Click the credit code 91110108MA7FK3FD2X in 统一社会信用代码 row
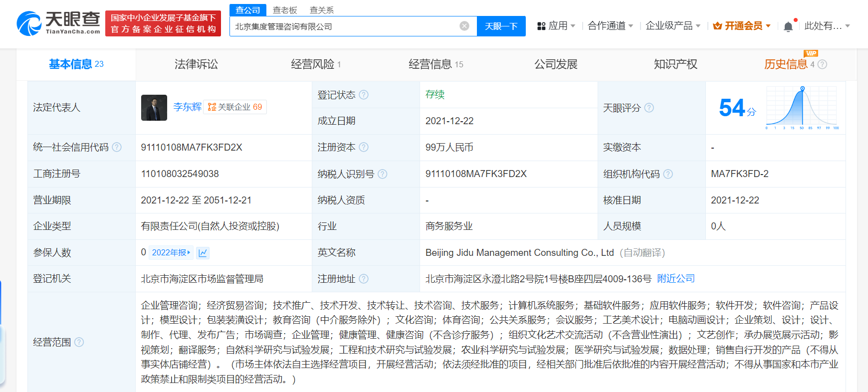Viewport: 868px width, 392px height. pyautogui.click(x=192, y=147)
